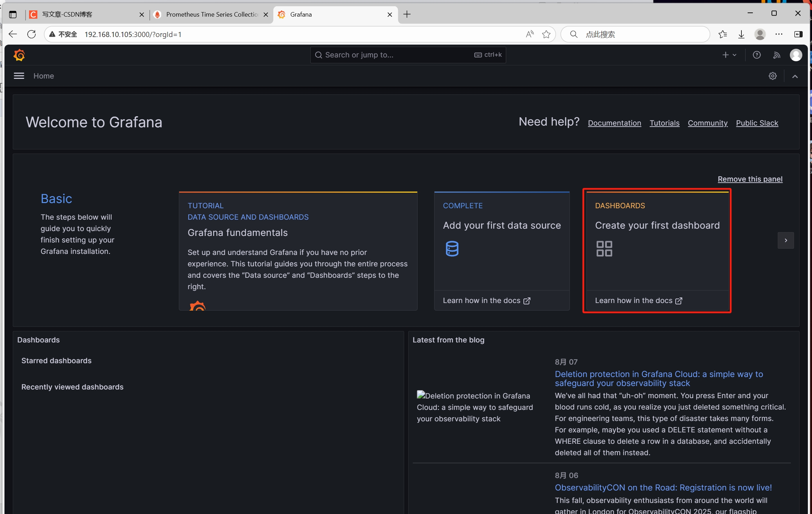Click Learn how in docs under data source
The width and height of the screenshot is (812, 514).
(x=486, y=301)
